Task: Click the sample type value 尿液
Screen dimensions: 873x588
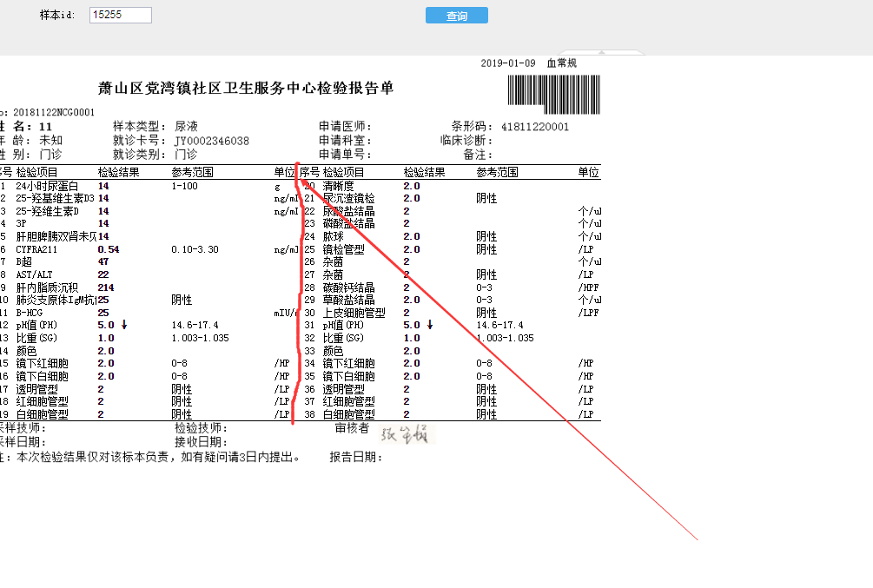Action: coord(186,127)
